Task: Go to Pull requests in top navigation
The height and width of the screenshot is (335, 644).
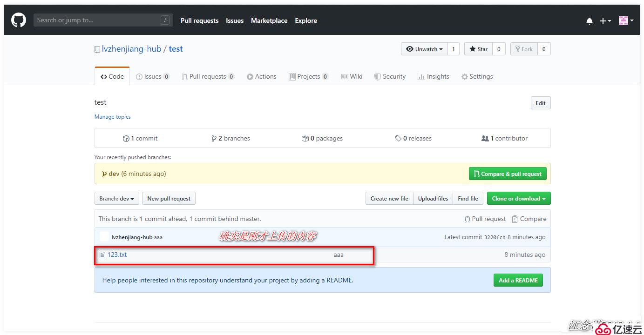Action: (x=199, y=20)
